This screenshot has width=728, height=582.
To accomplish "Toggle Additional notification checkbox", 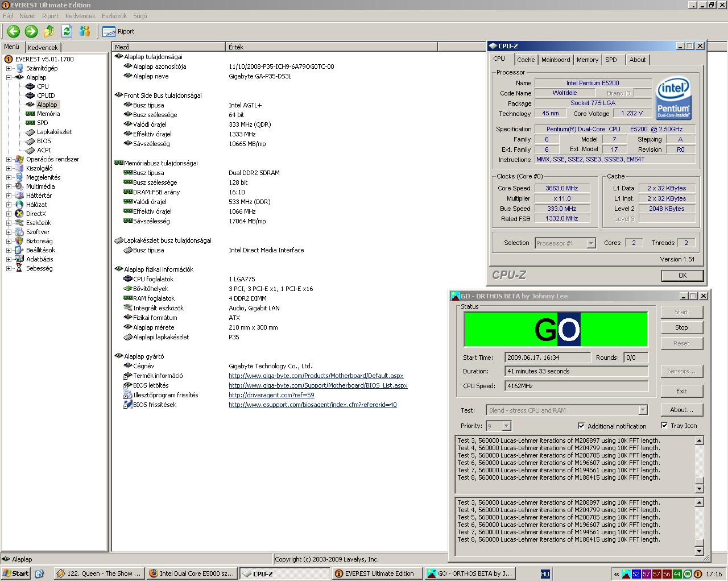I will click(581, 426).
